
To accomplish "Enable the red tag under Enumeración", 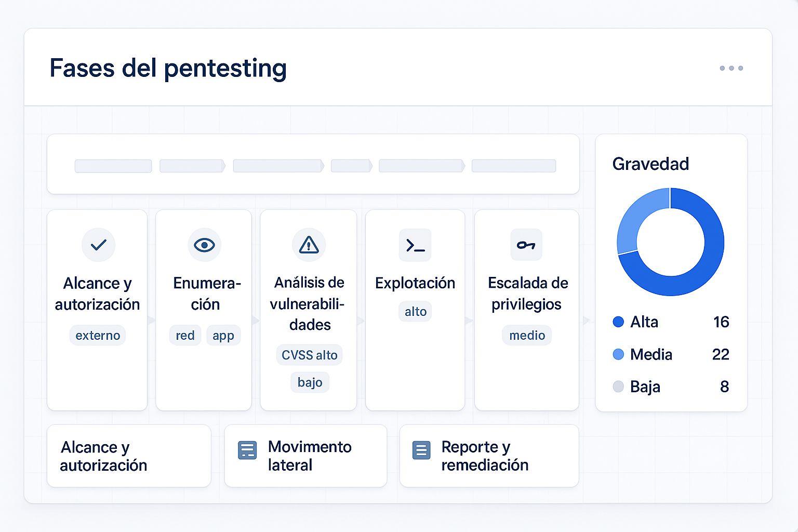I will pyautogui.click(x=185, y=335).
